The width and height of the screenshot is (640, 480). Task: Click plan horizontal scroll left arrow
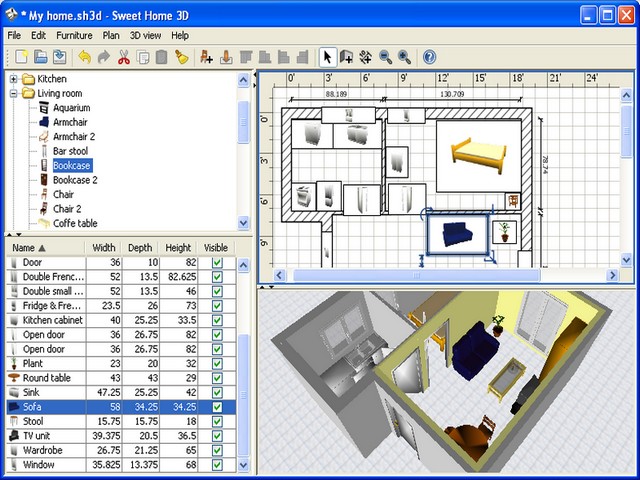(x=280, y=275)
